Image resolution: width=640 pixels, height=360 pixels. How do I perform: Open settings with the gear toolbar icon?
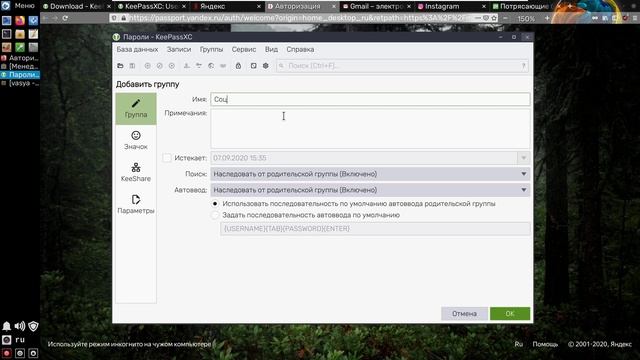266,66
